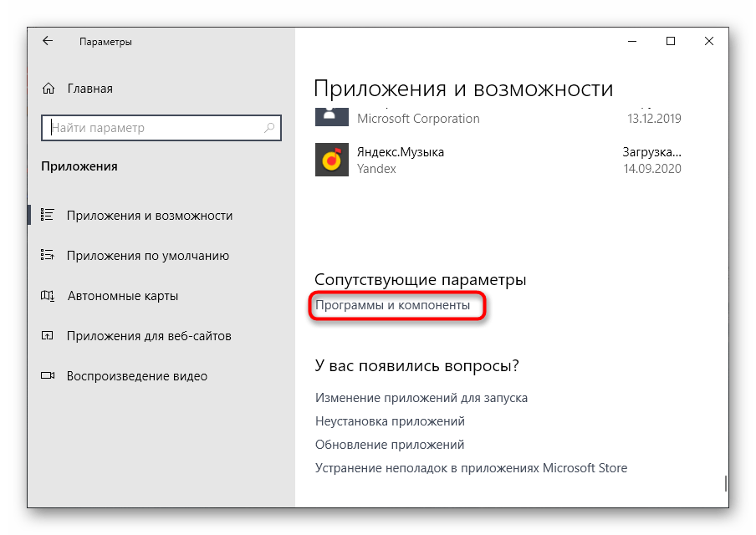Open Программы и компоненты link
The image size is (756, 535).
coord(393,306)
